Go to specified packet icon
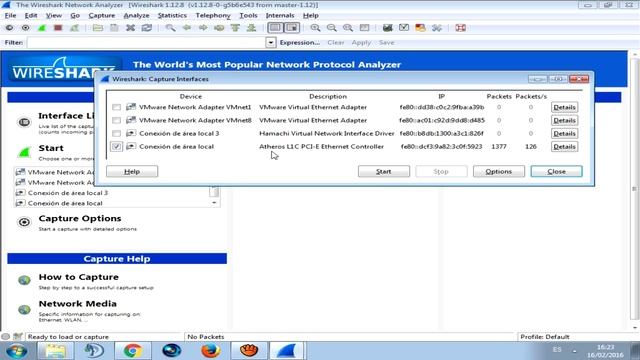 click(x=219, y=28)
